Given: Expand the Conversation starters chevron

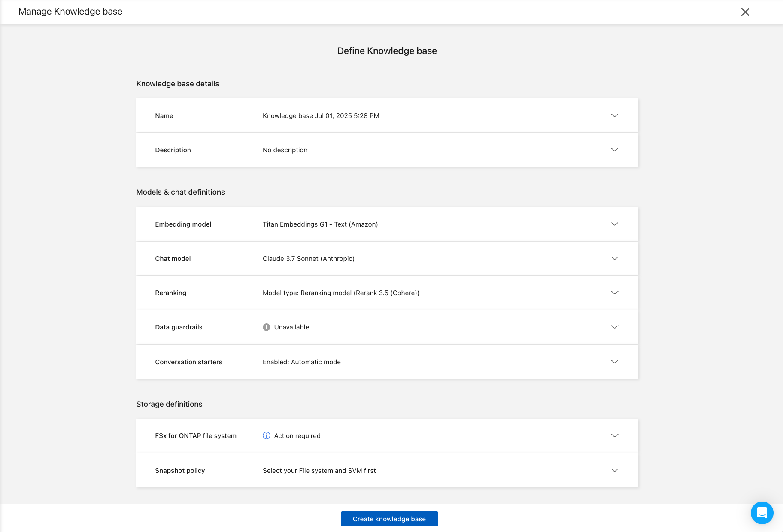Looking at the screenshot, I should [x=614, y=362].
